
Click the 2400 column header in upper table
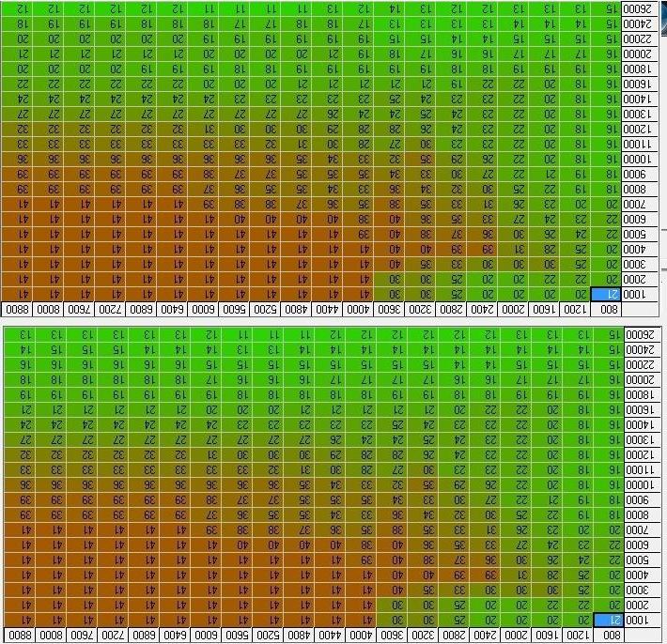click(482, 309)
